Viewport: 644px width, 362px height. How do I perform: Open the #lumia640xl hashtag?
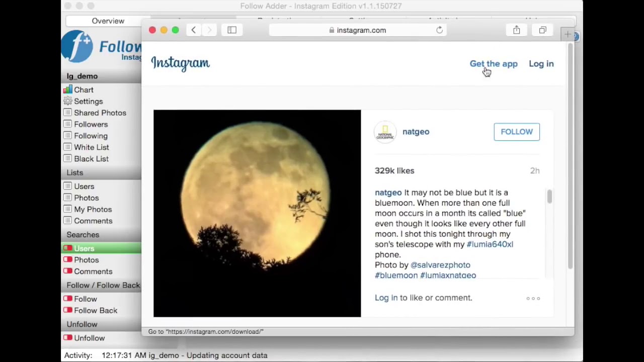490,244
